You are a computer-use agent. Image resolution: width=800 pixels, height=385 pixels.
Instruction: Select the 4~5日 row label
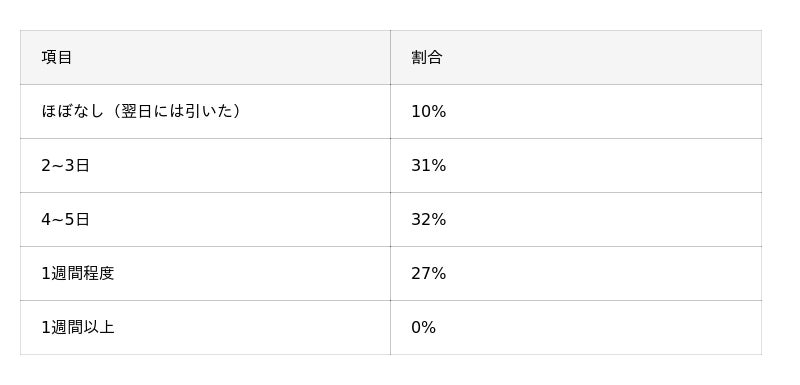(x=65, y=220)
